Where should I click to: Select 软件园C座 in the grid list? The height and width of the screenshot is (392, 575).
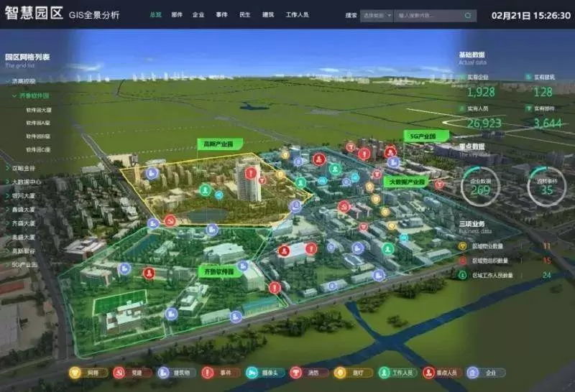(x=38, y=149)
